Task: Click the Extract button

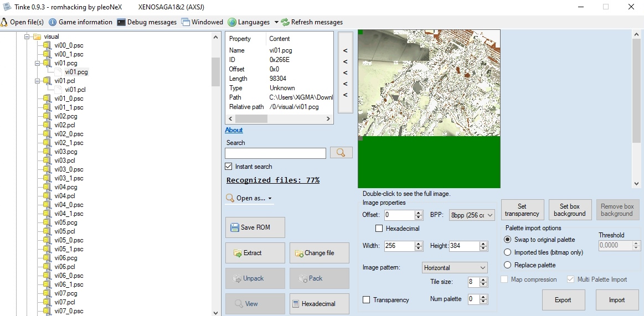Action: (x=255, y=253)
